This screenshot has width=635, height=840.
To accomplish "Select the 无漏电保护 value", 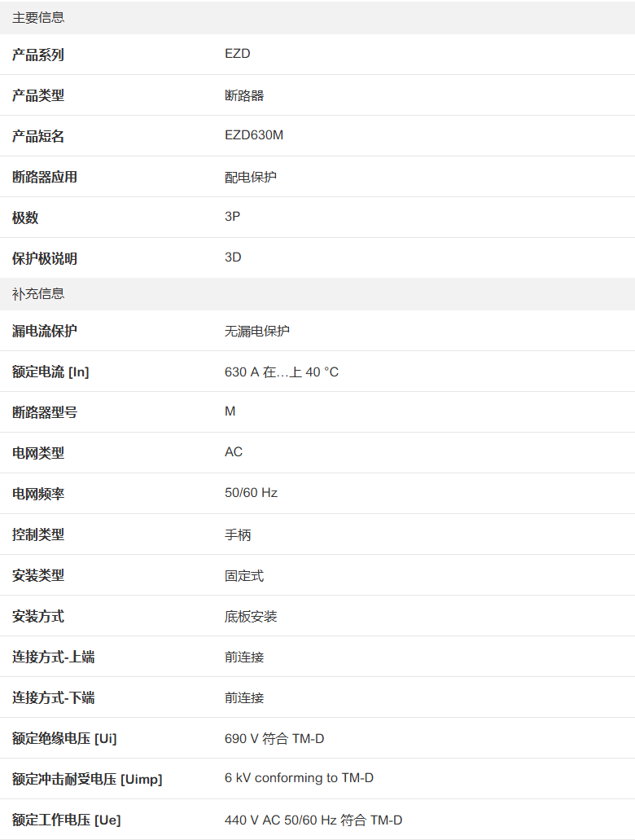I will point(257,331).
